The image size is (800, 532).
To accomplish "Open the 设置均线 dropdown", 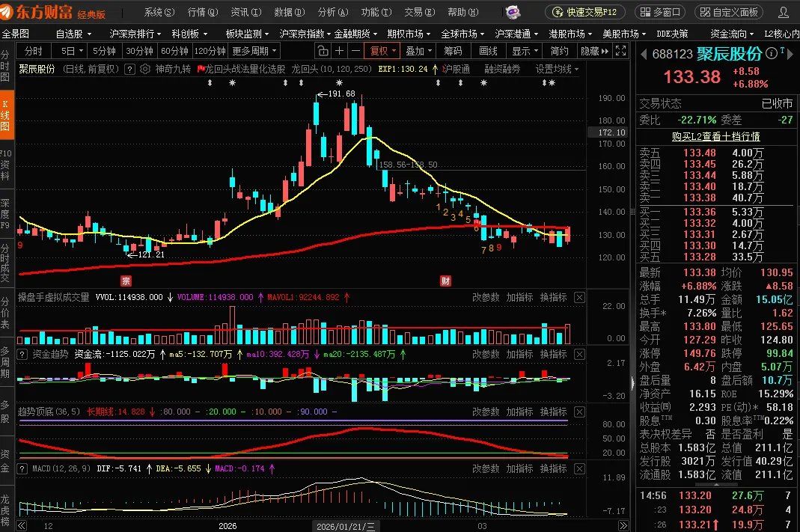I will click(557, 69).
